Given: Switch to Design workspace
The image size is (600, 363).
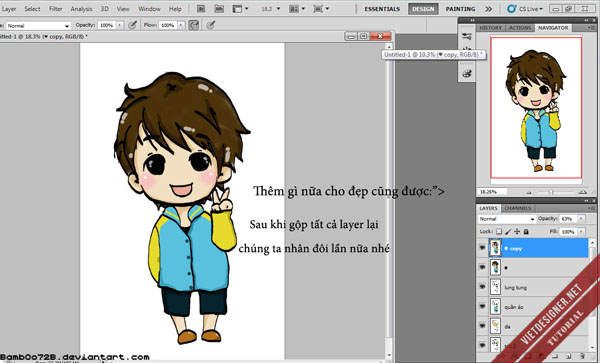Looking at the screenshot, I should [x=423, y=9].
